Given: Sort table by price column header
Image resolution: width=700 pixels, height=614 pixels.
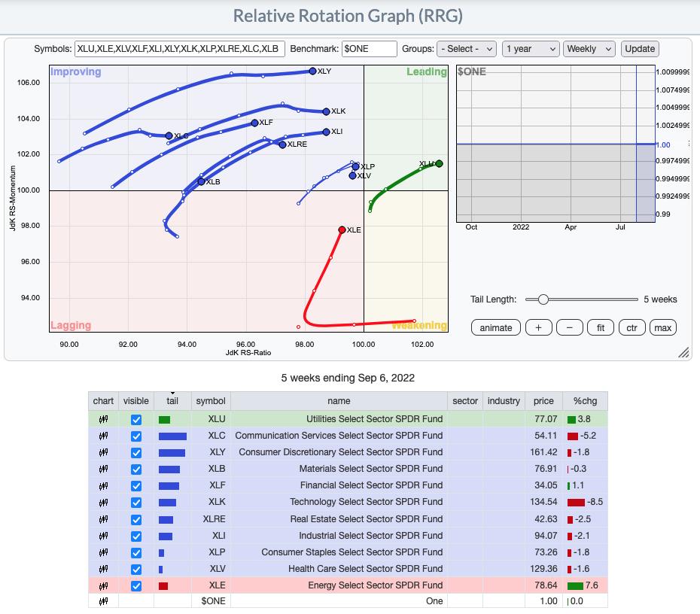Looking at the screenshot, I should pyautogui.click(x=543, y=401).
